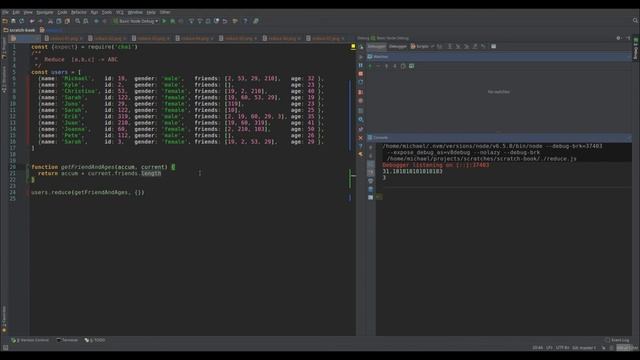Viewport: 640px width, 360px height.
Task: Click the red Close X in debug sidebar
Action: [x=360, y=138]
